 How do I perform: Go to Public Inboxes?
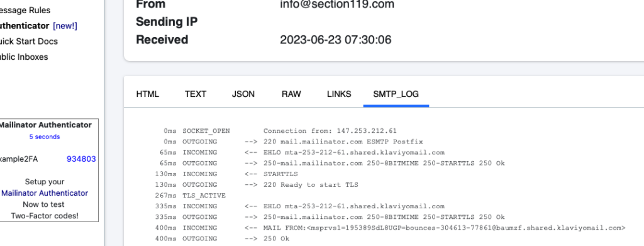point(24,57)
